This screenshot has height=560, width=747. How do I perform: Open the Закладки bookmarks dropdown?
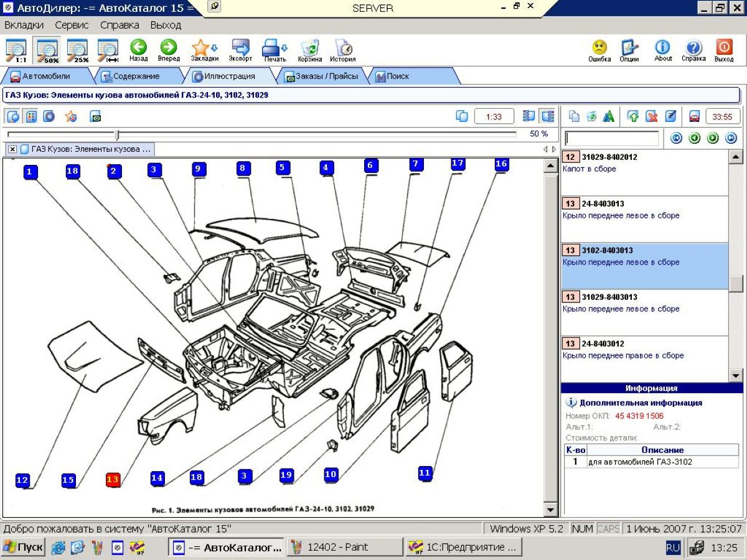[204, 50]
